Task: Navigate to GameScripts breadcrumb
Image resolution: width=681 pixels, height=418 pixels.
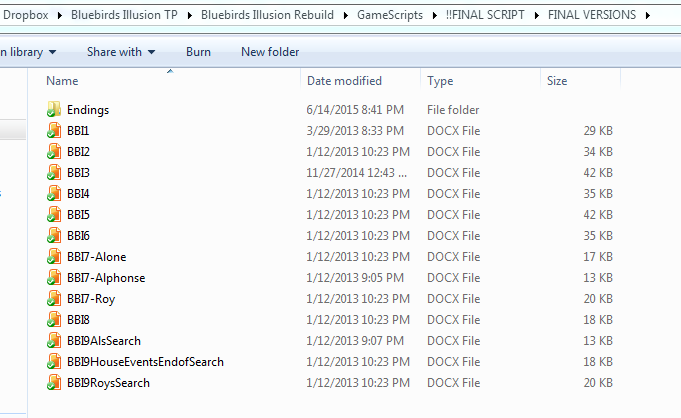Action: pyautogui.click(x=390, y=15)
